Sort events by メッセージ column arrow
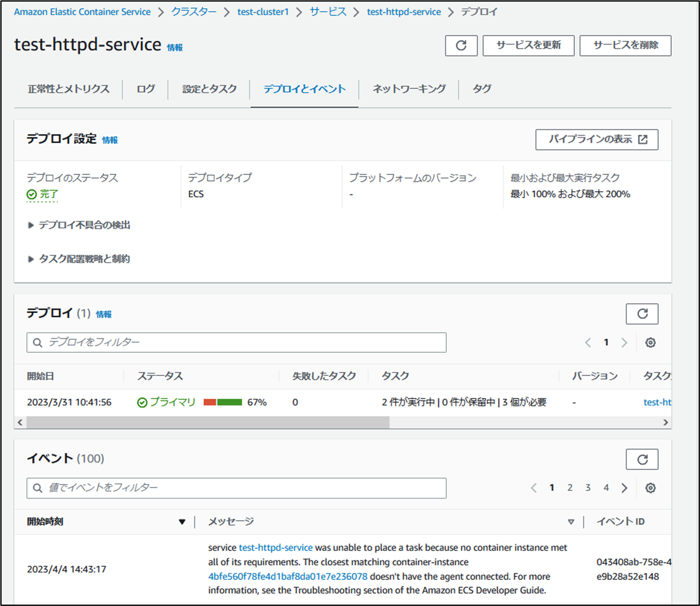 coord(570,521)
